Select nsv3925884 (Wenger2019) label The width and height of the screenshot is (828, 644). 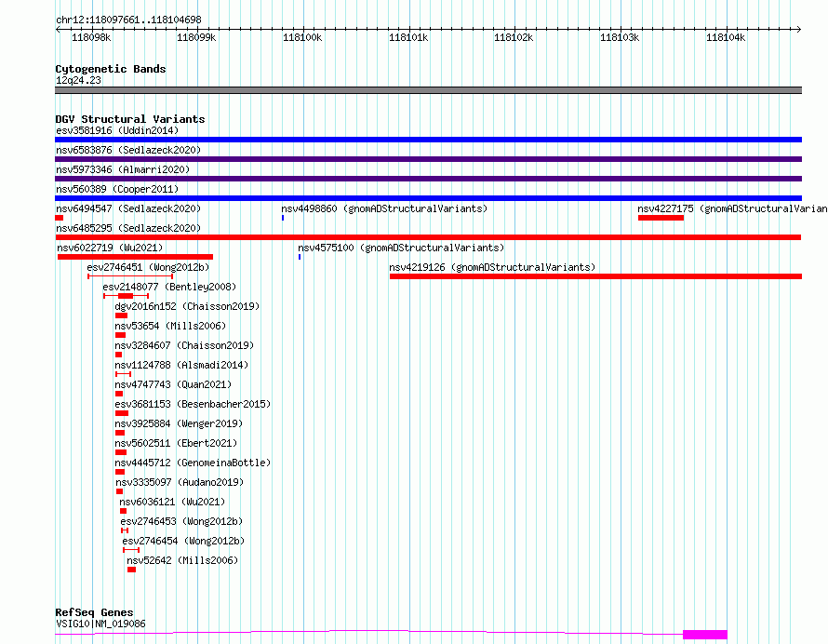click(179, 423)
